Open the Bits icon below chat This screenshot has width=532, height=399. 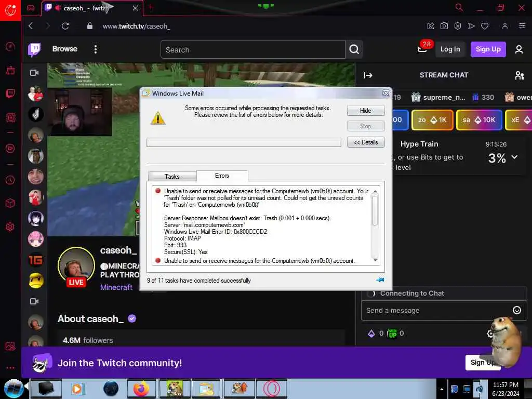coord(371,334)
